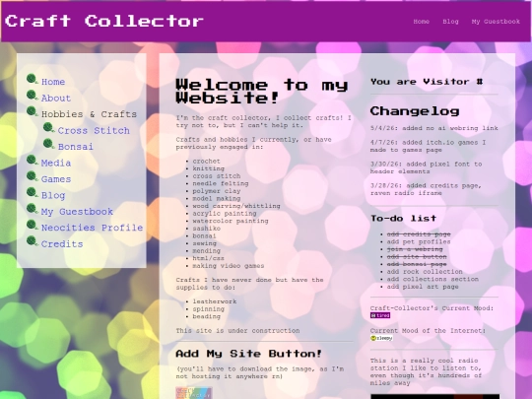Viewport: 532px width, 399px height.
Task: Click the yarn ball next to Hobbies & Crafts
Action: [x=33, y=111]
